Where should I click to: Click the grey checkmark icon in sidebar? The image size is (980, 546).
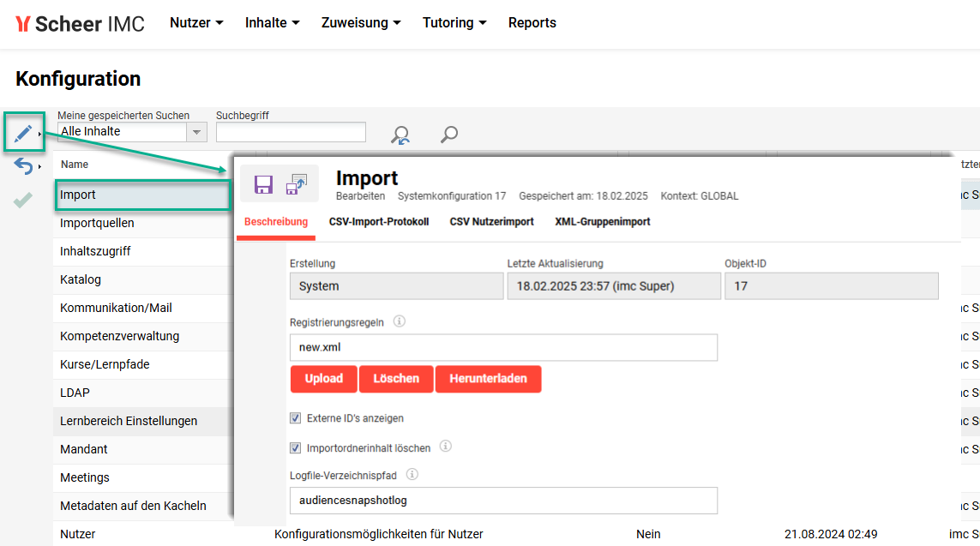coord(23,200)
